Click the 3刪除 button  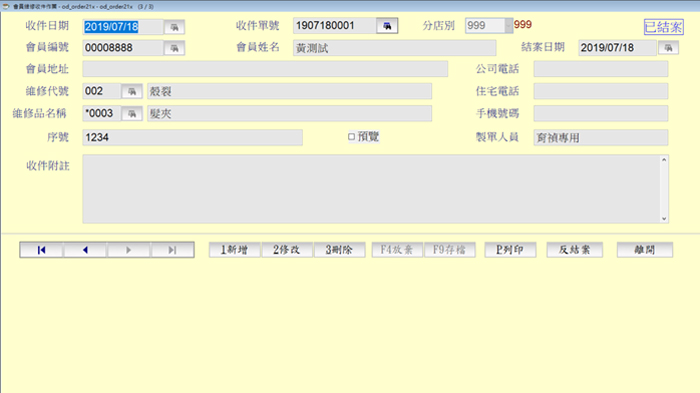pos(339,250)
